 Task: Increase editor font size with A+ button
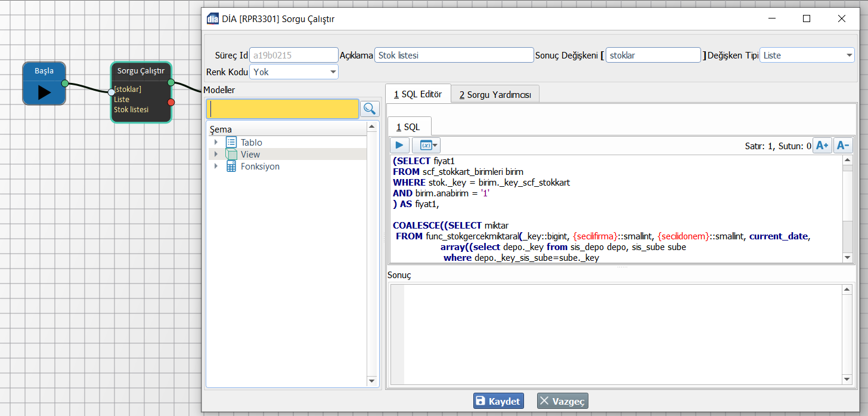[822, 145]
